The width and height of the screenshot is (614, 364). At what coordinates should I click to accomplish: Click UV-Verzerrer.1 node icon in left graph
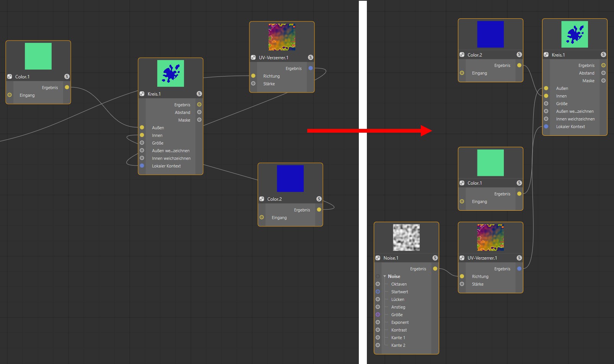tap(253, 57)
